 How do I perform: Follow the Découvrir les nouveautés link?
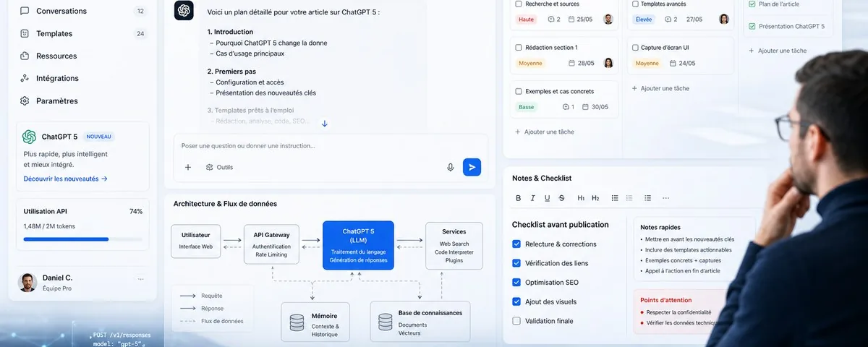tap(66, 179)
